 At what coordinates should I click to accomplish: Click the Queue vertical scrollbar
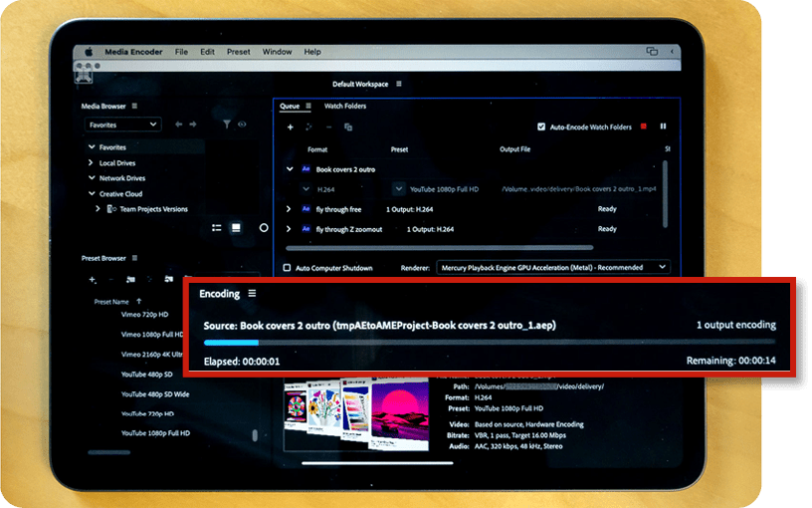[665, 194]
